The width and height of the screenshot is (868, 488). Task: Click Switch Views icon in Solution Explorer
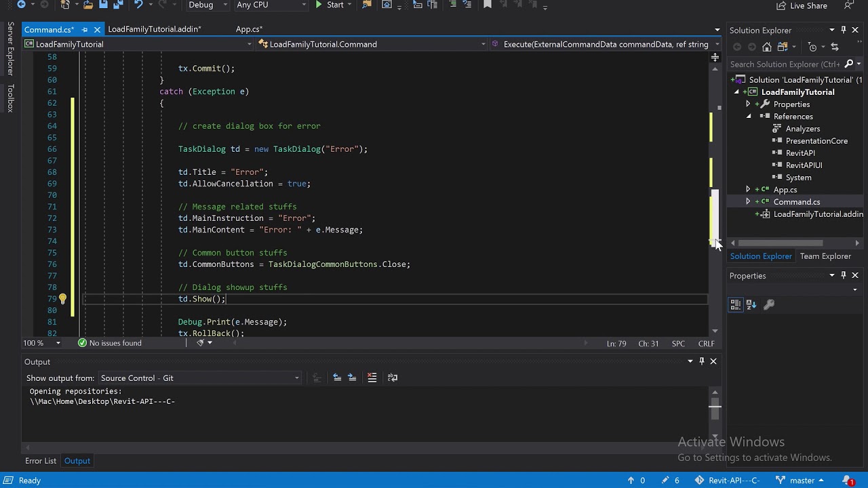782,47
